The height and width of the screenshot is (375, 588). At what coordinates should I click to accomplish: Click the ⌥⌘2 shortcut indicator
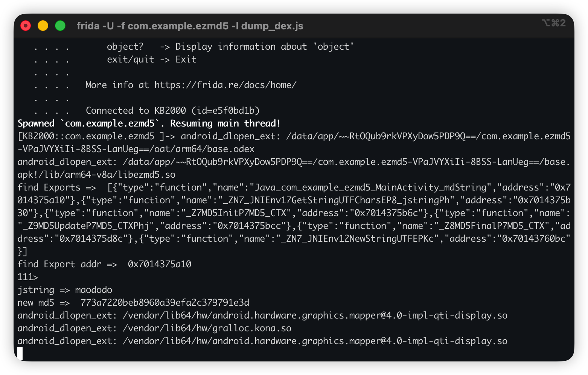pyautogui.click(x=553, y=23)
